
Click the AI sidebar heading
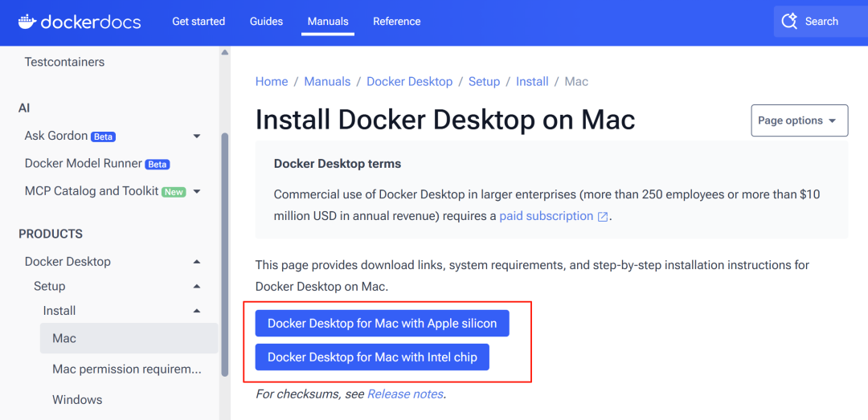pos(24,108)
